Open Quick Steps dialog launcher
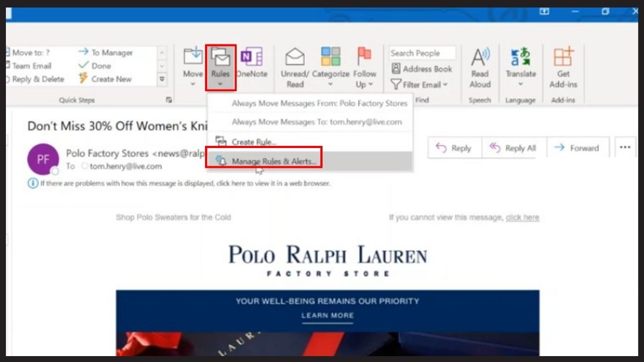Image resolution: width=644 pixels, height=362 pixels. [169, 100]
